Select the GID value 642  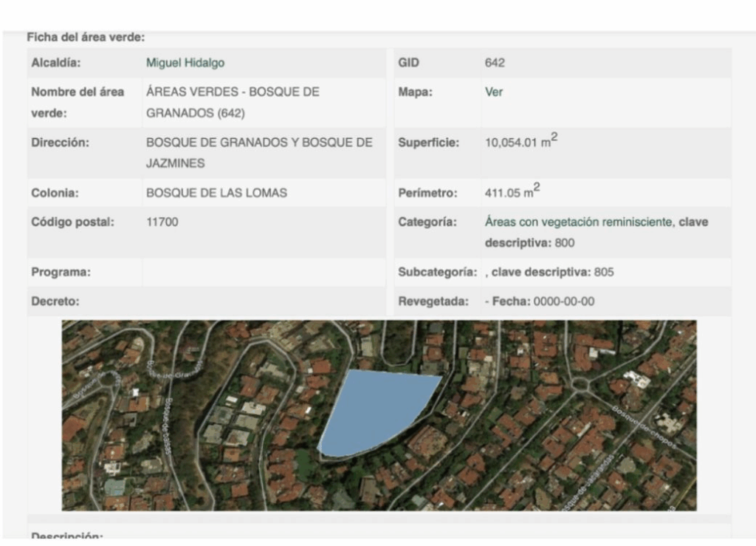(495, 64)
